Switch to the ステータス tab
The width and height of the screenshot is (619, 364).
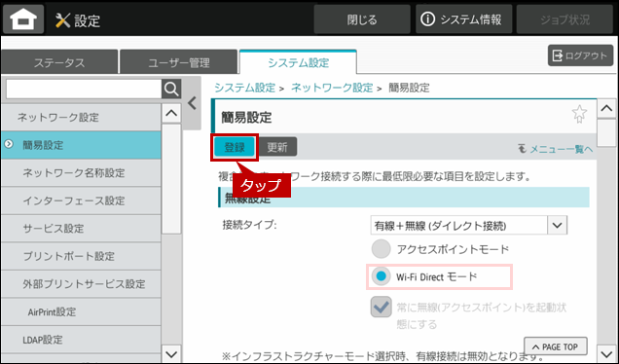(59, 62)
